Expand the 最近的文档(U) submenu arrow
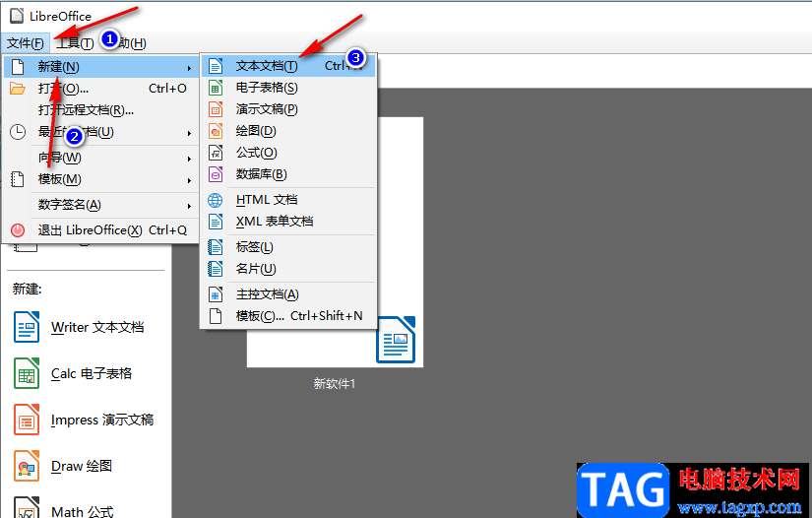The height and width of the screenshot is (518, 812). [189, 133]
